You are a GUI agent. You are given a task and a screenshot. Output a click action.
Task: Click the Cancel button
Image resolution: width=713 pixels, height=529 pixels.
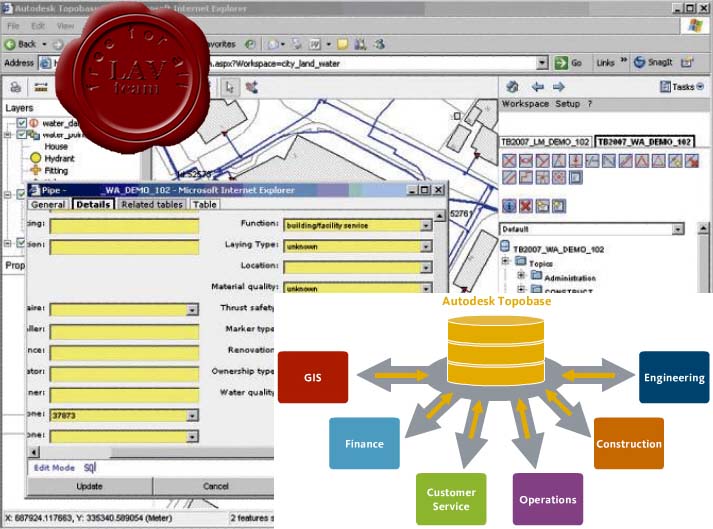tap(216, 486)
